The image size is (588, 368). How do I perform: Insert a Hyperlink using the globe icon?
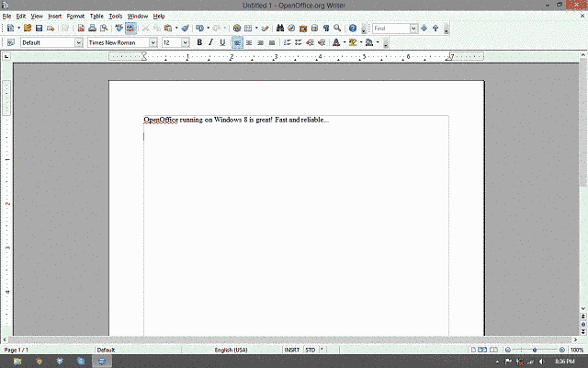(x=237, y=29)
